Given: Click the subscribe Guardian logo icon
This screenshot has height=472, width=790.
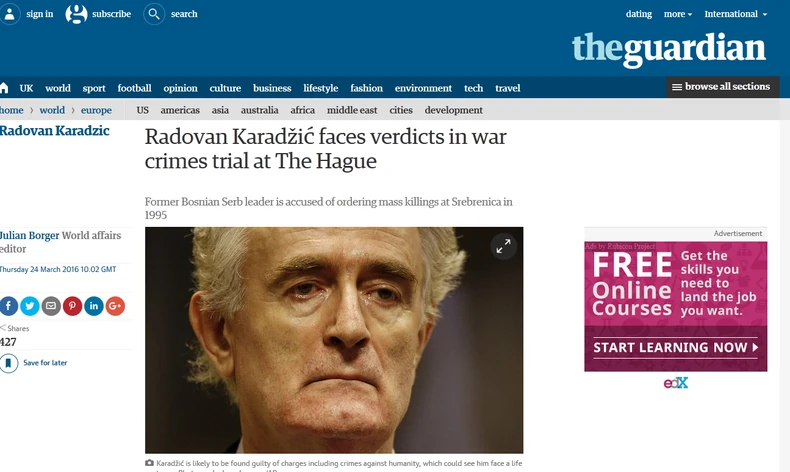Looking at the screenshot, I should (76, 14).
